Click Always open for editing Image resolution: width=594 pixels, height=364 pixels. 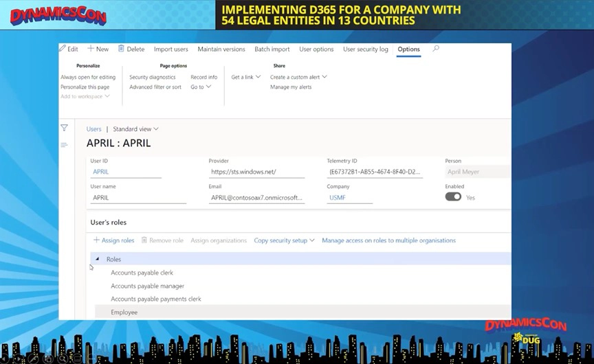click(x=88, y=77)
